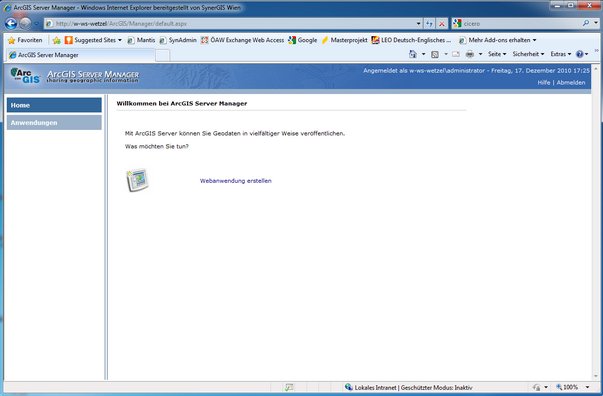The width and height of the screenshot is (603, 396).
Task: Click the Google search provider icon
Action: click(457, 23)
